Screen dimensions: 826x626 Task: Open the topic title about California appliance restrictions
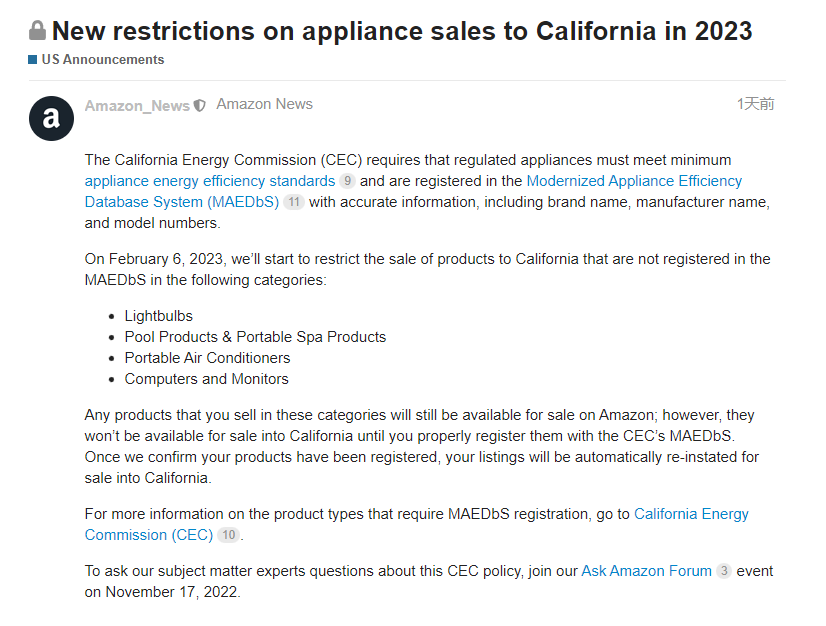point(402,30)
